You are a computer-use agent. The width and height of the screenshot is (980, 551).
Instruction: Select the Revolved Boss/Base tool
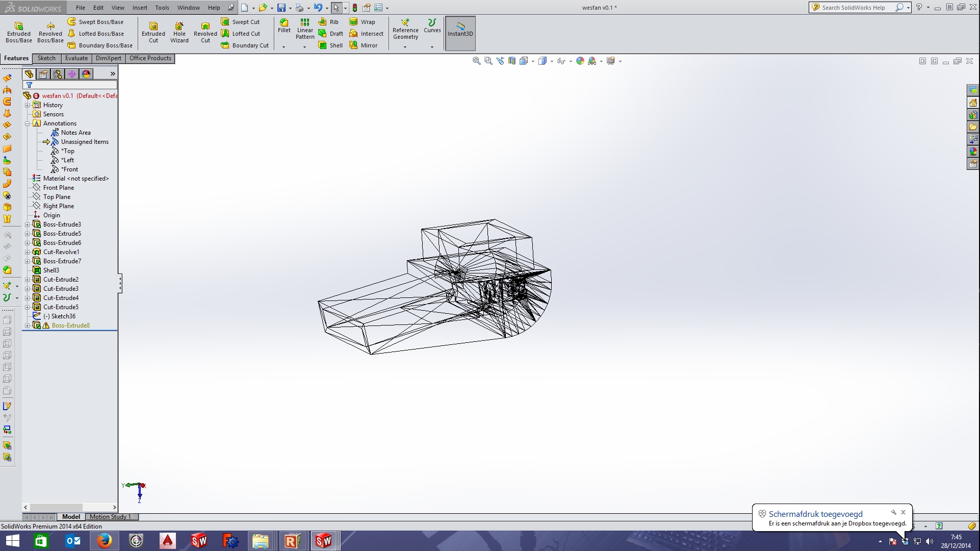[50, 32]
